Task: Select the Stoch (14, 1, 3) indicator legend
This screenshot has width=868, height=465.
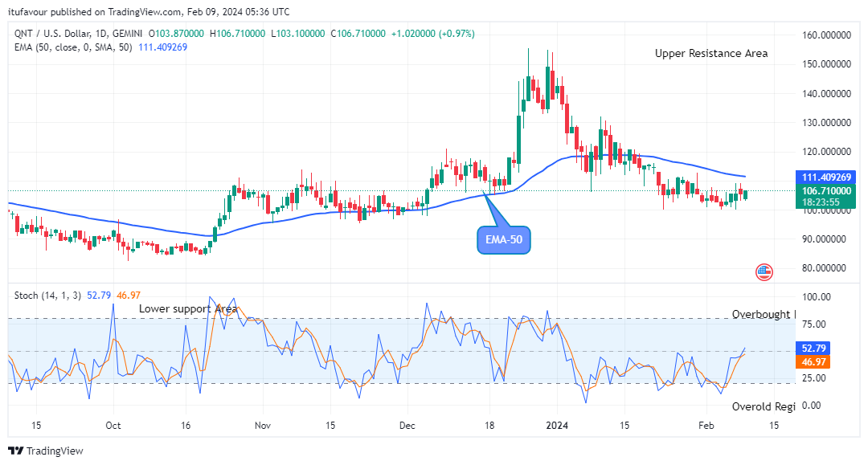Action: point(47,296)
